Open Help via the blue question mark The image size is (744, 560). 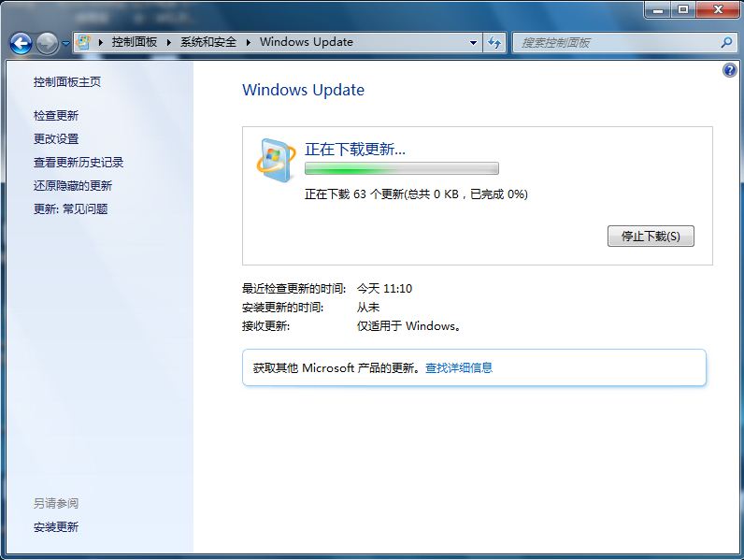click(730, 70)
